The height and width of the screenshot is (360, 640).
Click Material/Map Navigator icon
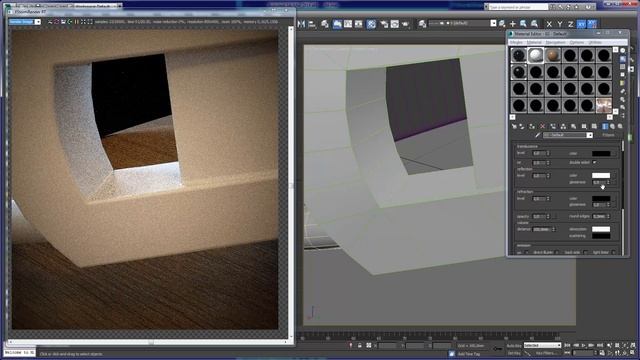[x=622, y=116]
